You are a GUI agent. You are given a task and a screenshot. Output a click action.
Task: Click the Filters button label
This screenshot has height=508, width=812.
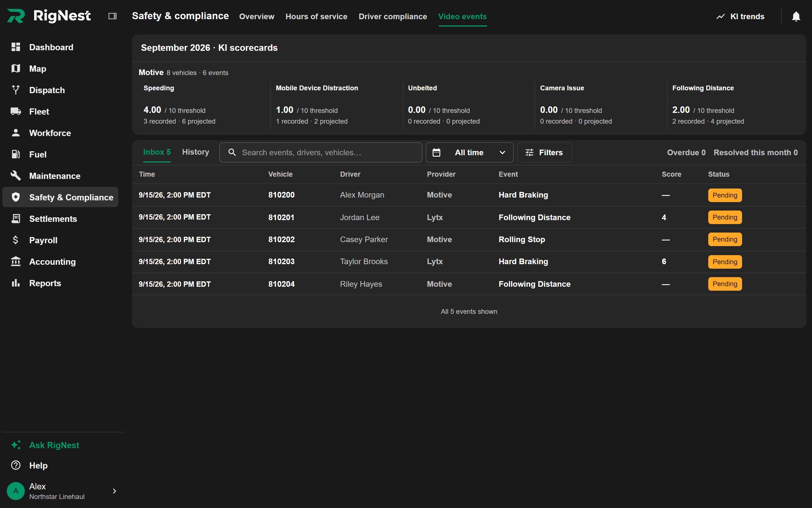tap(550, 152)
